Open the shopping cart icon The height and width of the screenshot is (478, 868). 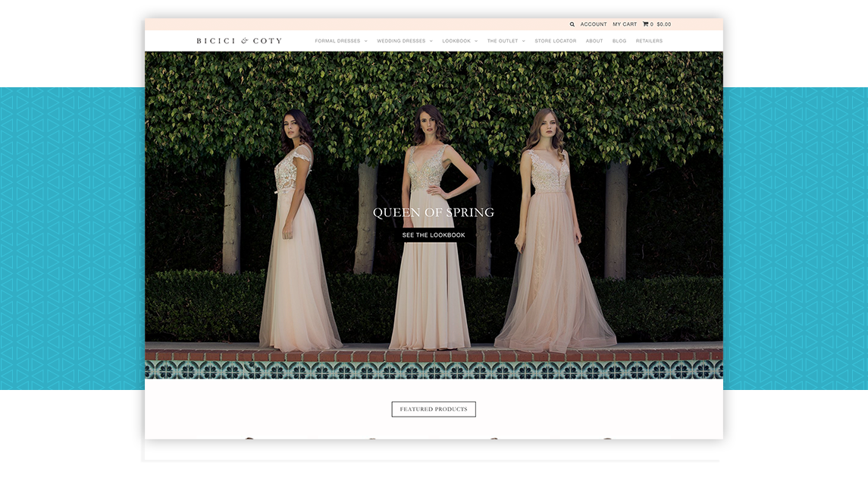645,24
